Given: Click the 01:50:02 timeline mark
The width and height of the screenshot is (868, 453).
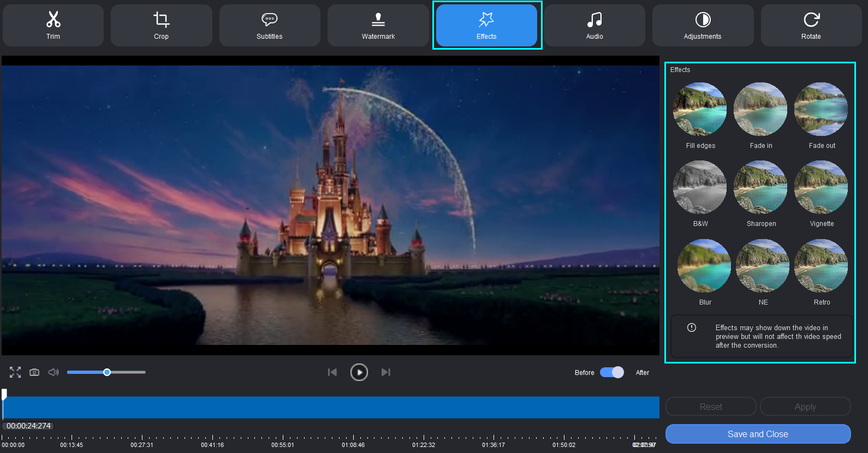Looking at the screenshot, I should (564, 445).
